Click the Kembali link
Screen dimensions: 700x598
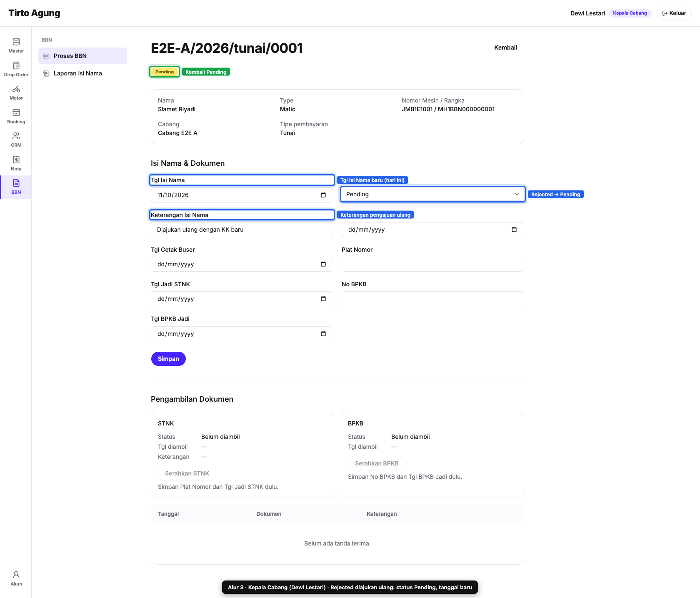coord(505,48)
